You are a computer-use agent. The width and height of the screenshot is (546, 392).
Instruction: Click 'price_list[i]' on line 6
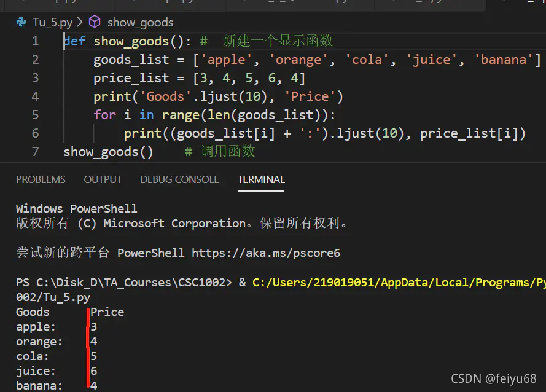pyautogui.click(x=469, y=134)
